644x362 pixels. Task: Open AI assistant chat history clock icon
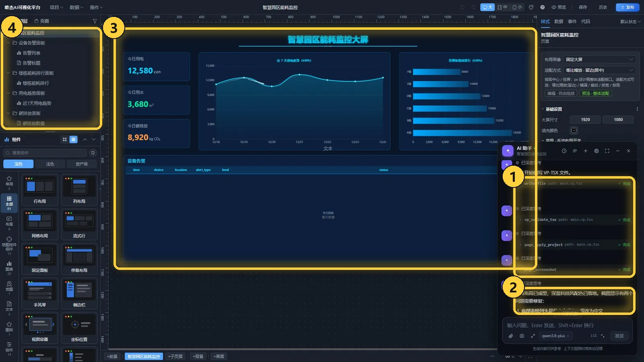click(564, 151)
